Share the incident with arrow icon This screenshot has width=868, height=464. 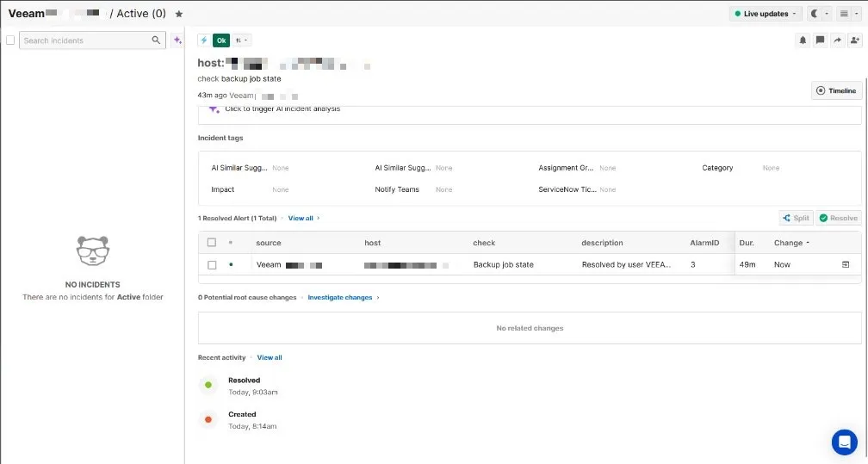[837, 40]
